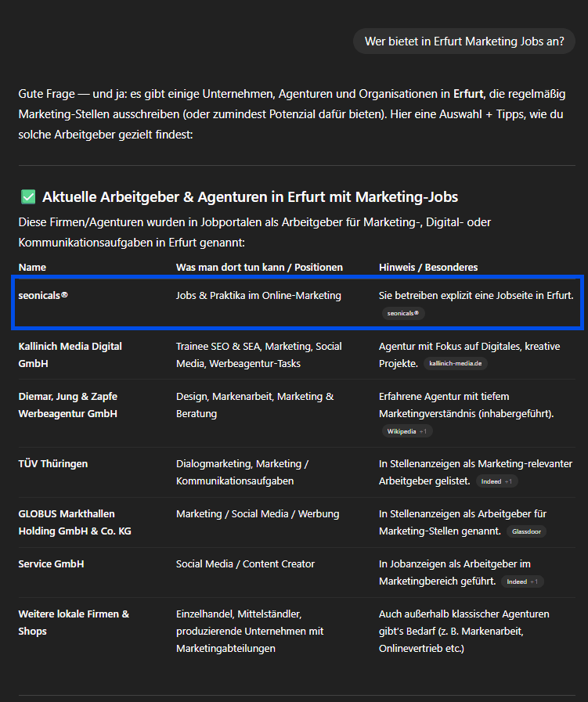Click paragraph 'Diese Firmen/Agenturen wurden in Jobportalen'
The width and height of the screenshot is (588, 702).
point(254,232)
